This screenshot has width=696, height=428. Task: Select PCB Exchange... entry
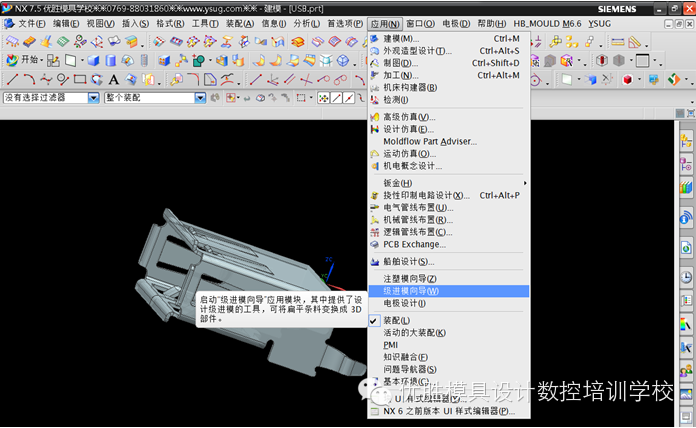[x=449, y=245]
